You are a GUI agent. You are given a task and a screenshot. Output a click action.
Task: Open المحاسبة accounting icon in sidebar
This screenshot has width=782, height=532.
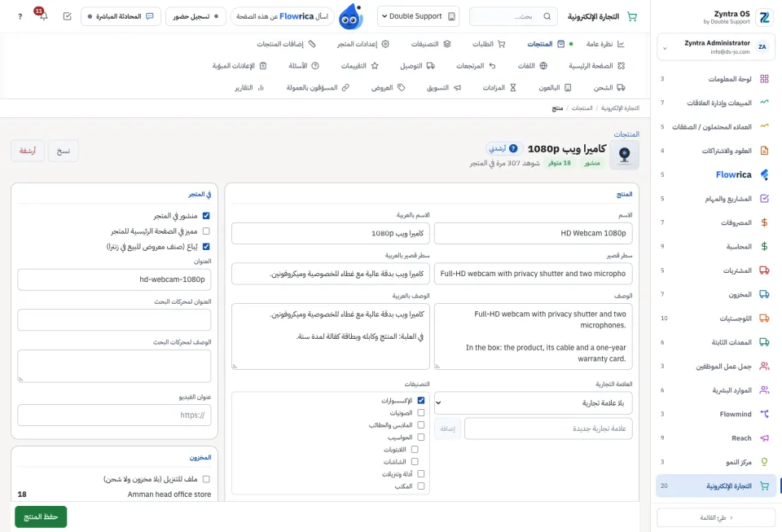[764, 246]
